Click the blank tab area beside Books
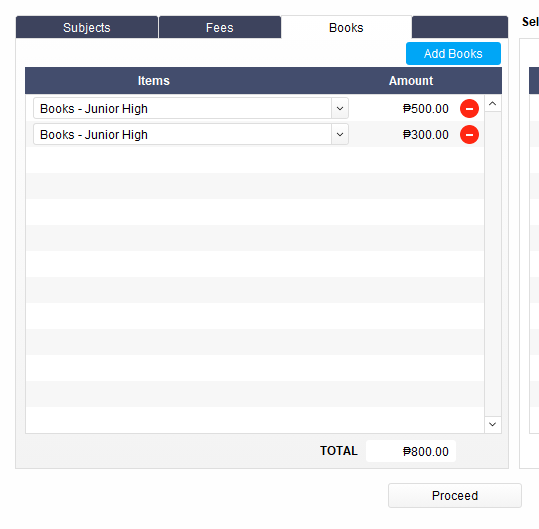Screen dimensions: 539x529 pyautogui.click(x=460, y=27)
